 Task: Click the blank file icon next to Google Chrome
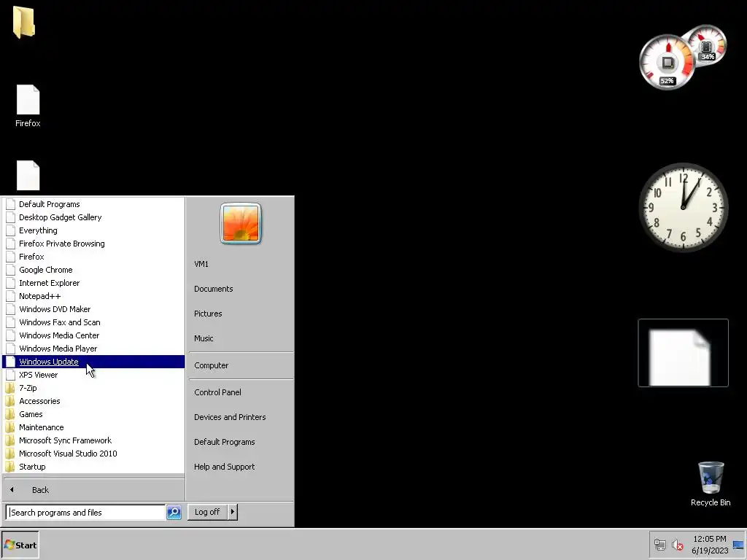10,270
